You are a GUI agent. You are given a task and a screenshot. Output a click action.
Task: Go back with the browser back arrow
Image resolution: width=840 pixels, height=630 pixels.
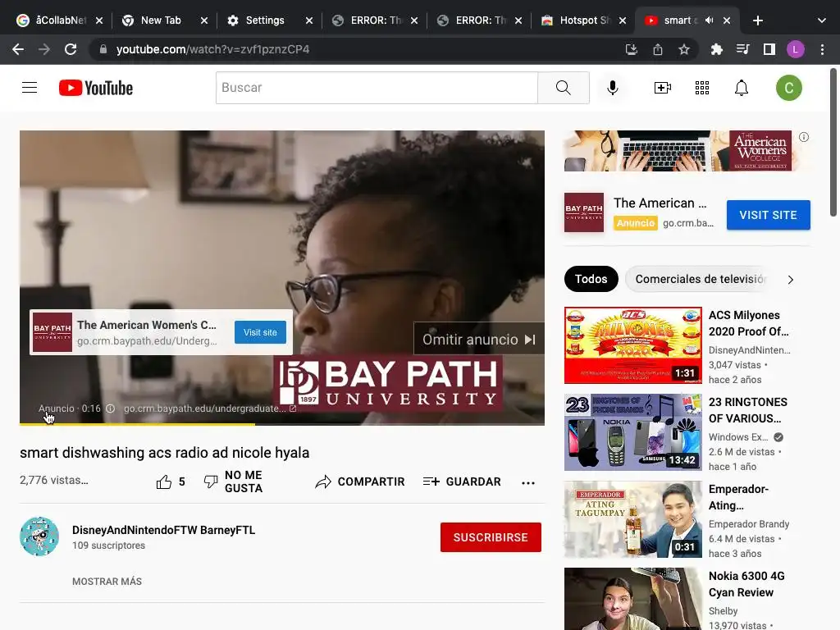18,49
